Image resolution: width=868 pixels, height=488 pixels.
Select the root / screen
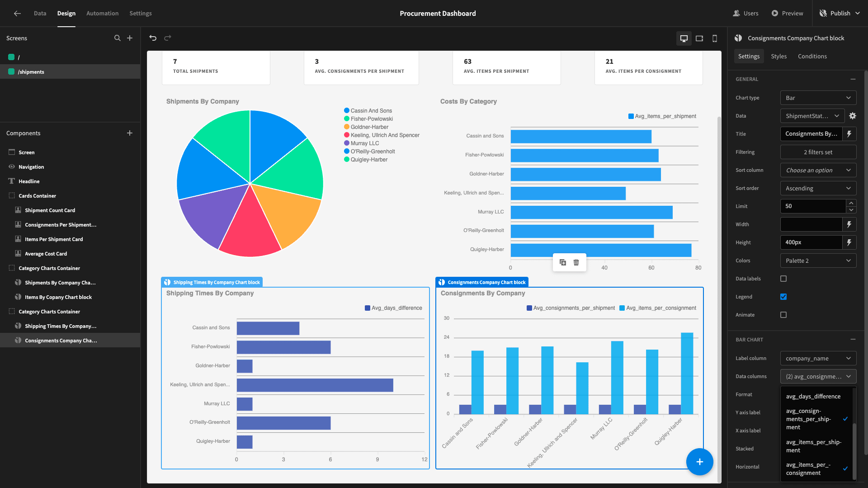click(70, 57)
